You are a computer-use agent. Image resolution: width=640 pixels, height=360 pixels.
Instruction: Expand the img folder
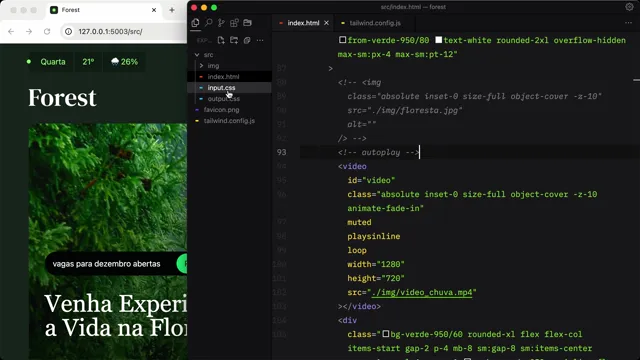tap(201, 66)
